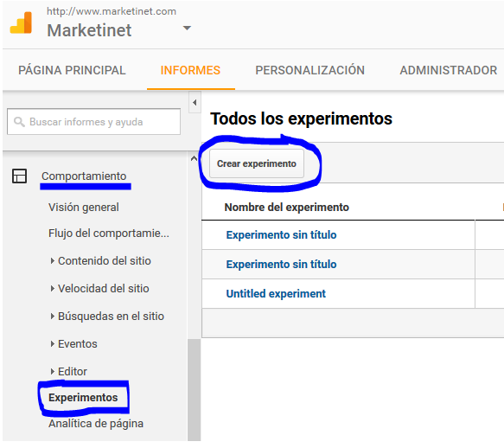Click the search magnifier icon
Screen dimensions: 504x448
[x=19, y=122]
